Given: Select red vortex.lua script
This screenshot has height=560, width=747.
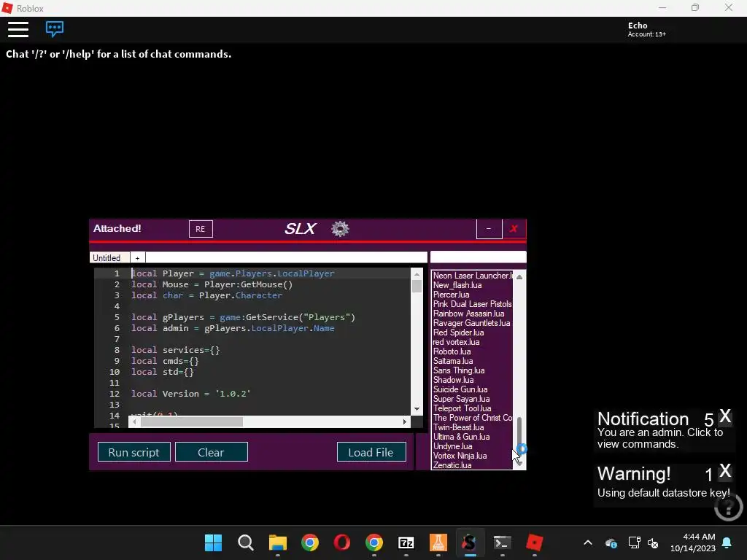Looking at the screenshot, I should [x=472, y=343].
